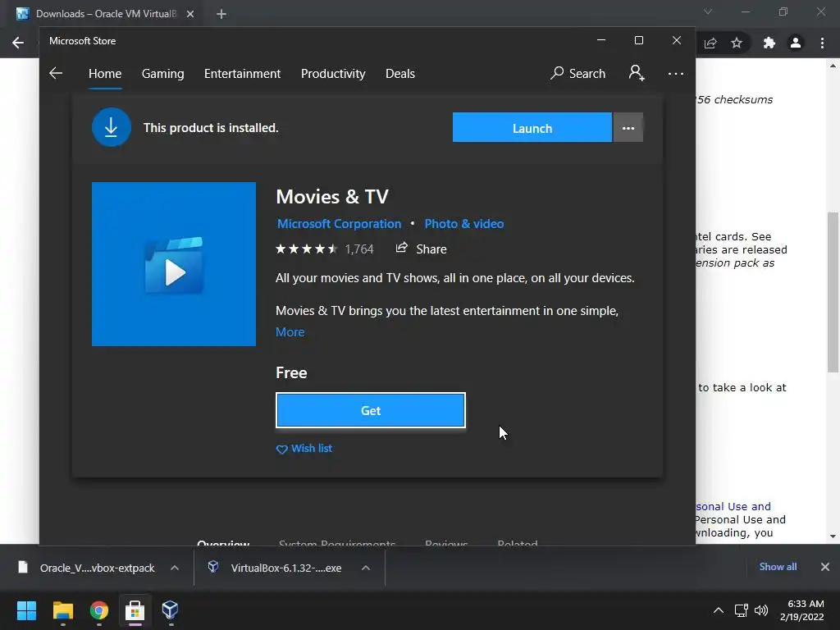The width and height of the screenshot is (840, 630).
Task: Click Show all downloads
Action: pyautogui.click(x=778, y=567)
